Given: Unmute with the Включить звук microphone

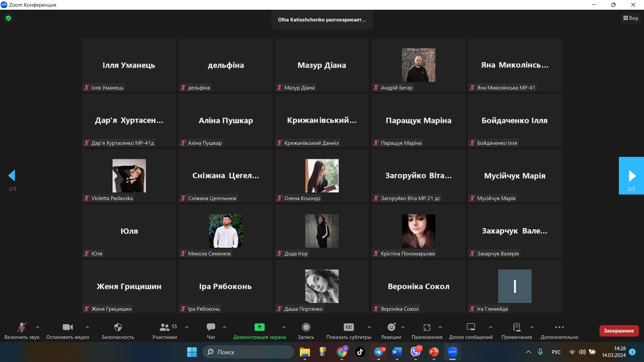Looking at the screenshot, I should click(x=22, y=327).
